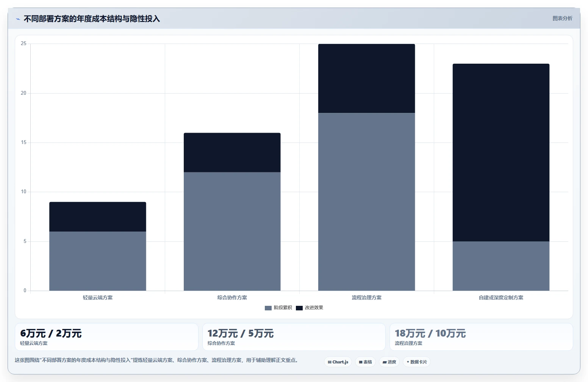Click the 自建或深度定制方案 x-axis label
Screen dimensions: 588x382
pyautogui.click(x=501, y=297)
